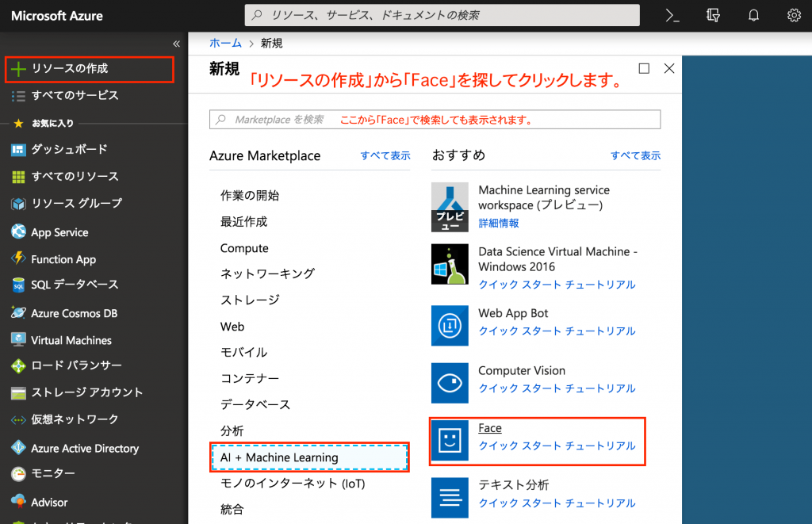Click リソースの作成 in sidebar
Viewport: 812px width, 524px height.
coord(70,69)
